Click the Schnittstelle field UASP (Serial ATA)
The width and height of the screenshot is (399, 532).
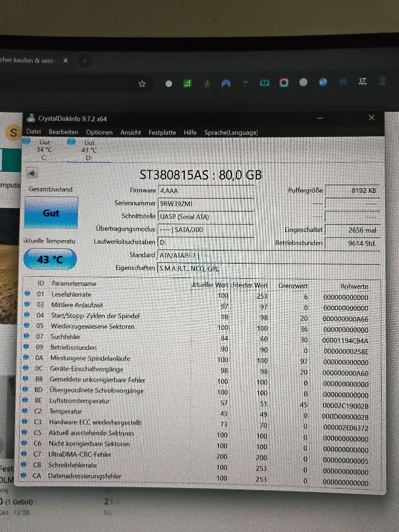206,217
